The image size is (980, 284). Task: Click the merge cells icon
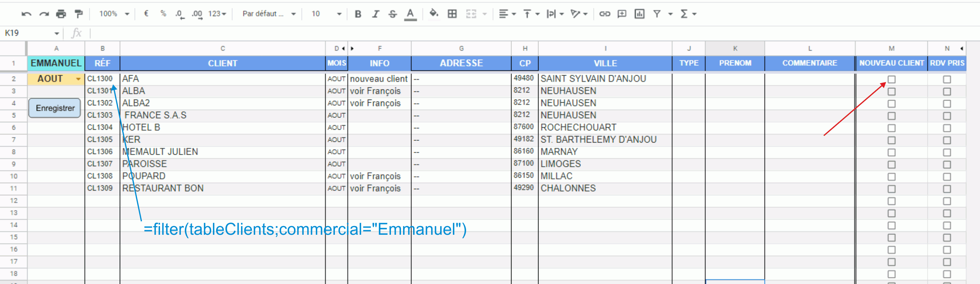click(x=471, y=14)
